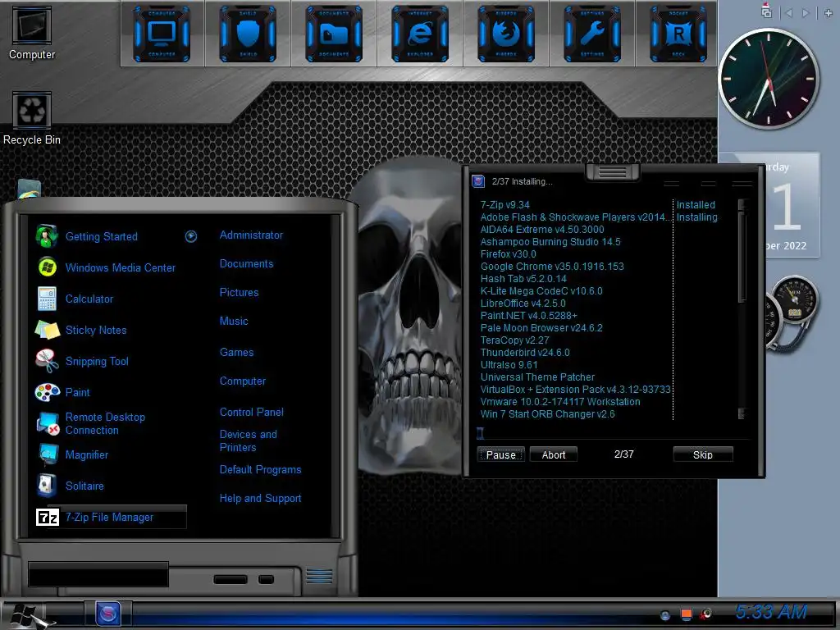Open the RocketDock R icon
The height and width of the screenshot is (630, 840).
point(678,34)
